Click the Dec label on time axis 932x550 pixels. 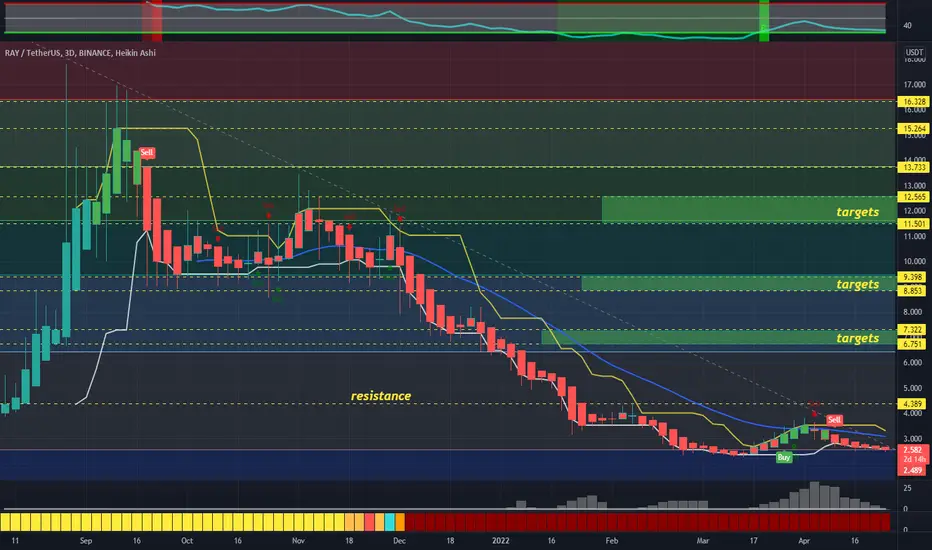399,540
